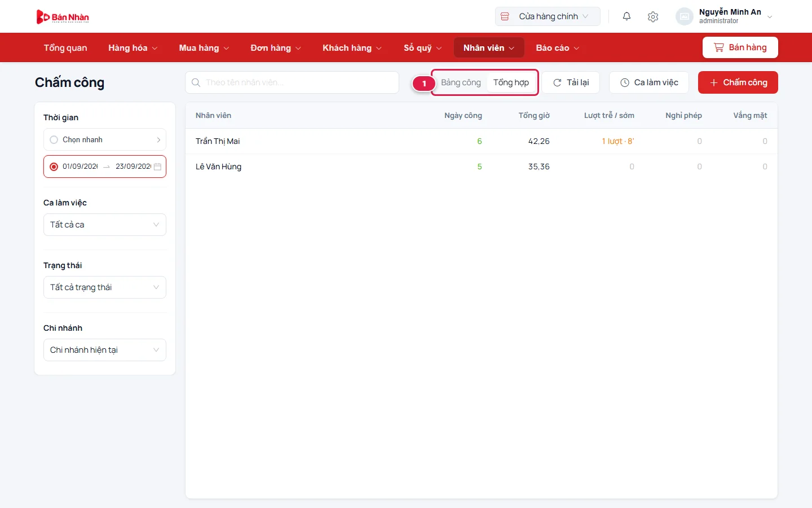Screen dimensions: 812x508
Task: Click the start date 01/09 field
Action: click(80, 167)
